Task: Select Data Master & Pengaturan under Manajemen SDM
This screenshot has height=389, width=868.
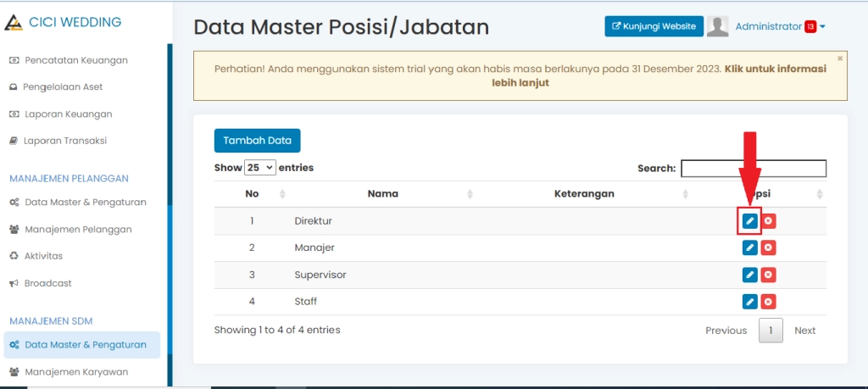Action: pos(82,345)
